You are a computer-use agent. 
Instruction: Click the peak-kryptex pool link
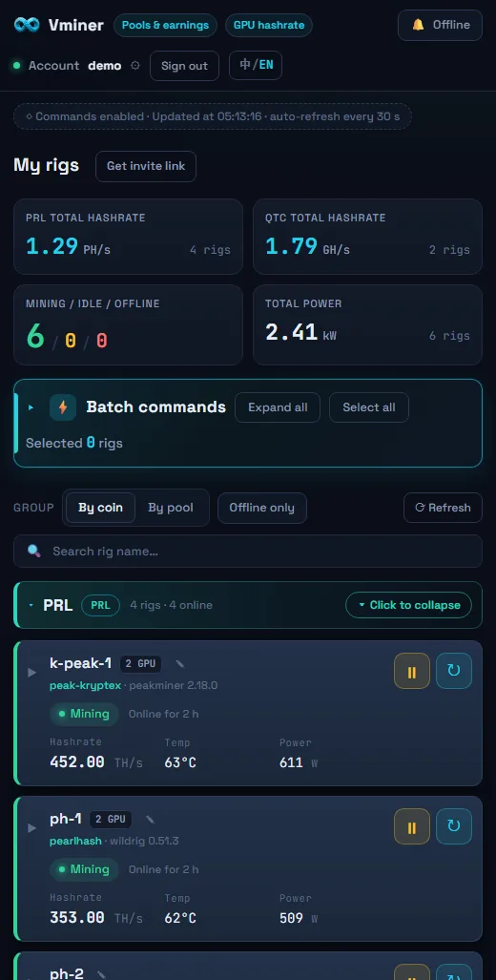click(86, 686)
